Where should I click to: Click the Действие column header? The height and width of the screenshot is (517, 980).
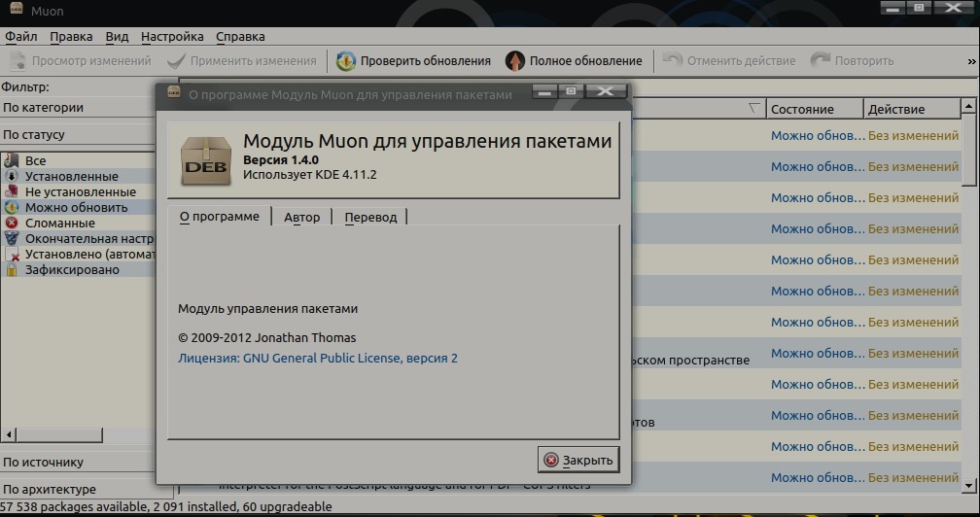[x=912, y=109]
